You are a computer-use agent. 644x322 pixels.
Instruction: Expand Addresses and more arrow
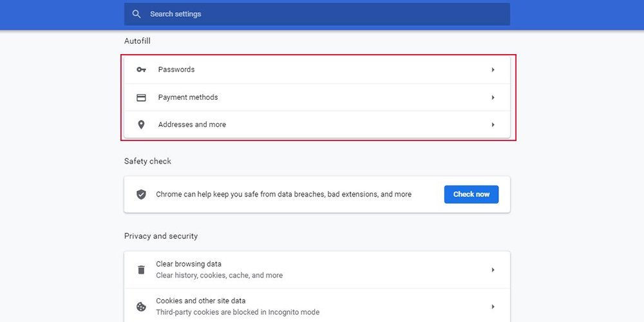[493, 124]
